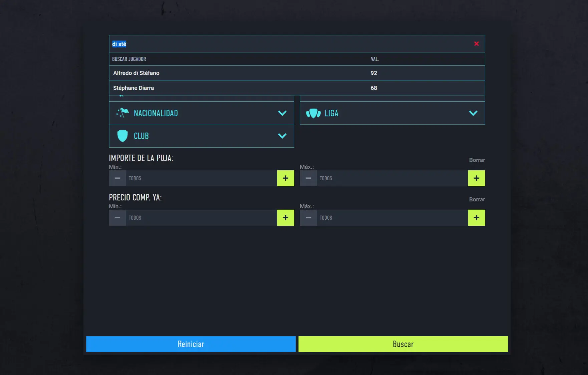Click the VAL. column header
588x375 pixels.
pos(375,59)
